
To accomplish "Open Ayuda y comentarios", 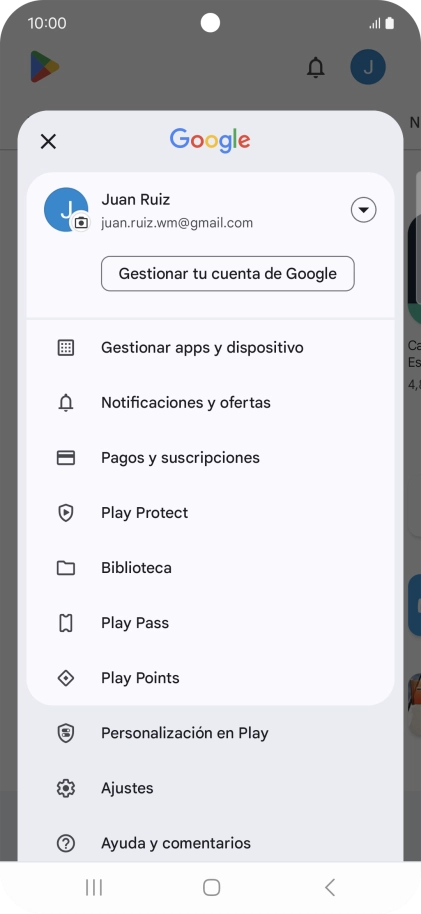I will tap(210, 843).
